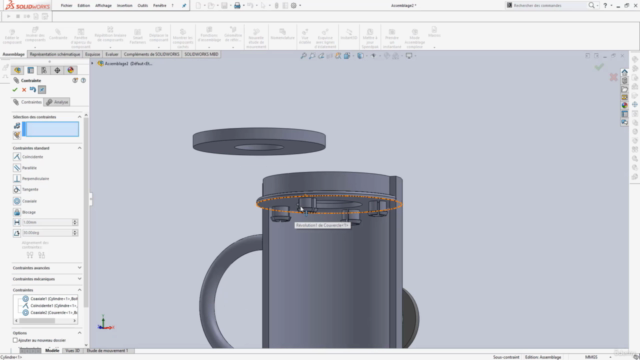This screenshot has height=360, width=640.
Task: Open the DisplayManager color-sphere tab
Action: [x=70, y=70]
